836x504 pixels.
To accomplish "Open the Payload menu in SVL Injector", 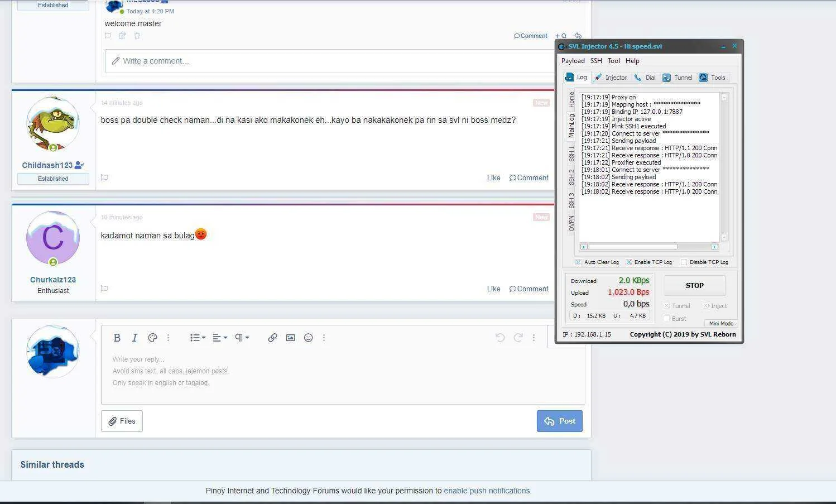I will pyautogui.click(x=573, y=61).
